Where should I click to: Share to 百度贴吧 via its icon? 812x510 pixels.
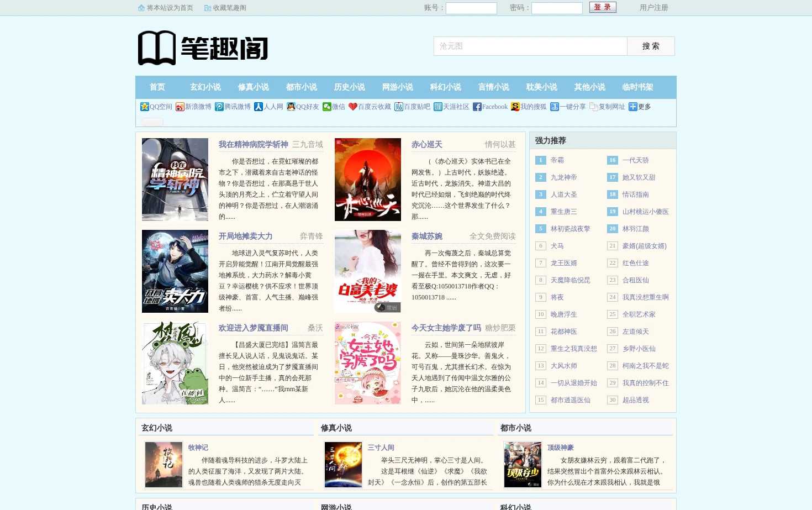(x=399, y=107)
